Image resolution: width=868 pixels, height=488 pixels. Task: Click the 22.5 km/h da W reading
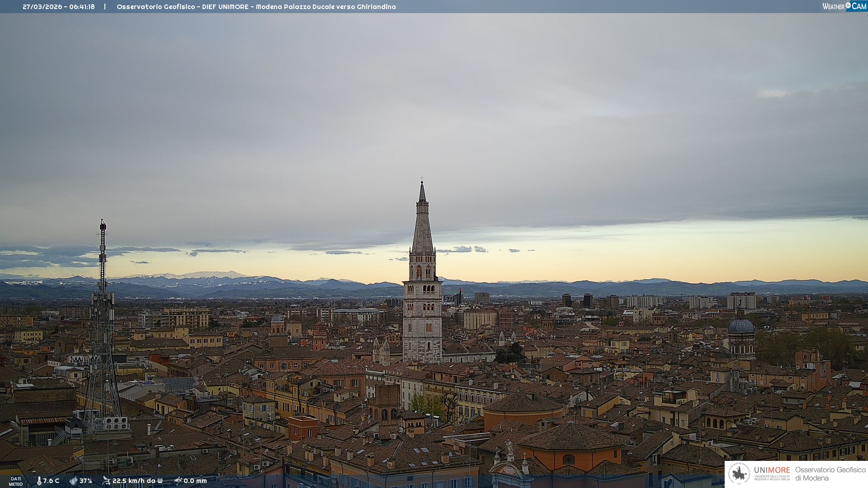coord(137,481)
